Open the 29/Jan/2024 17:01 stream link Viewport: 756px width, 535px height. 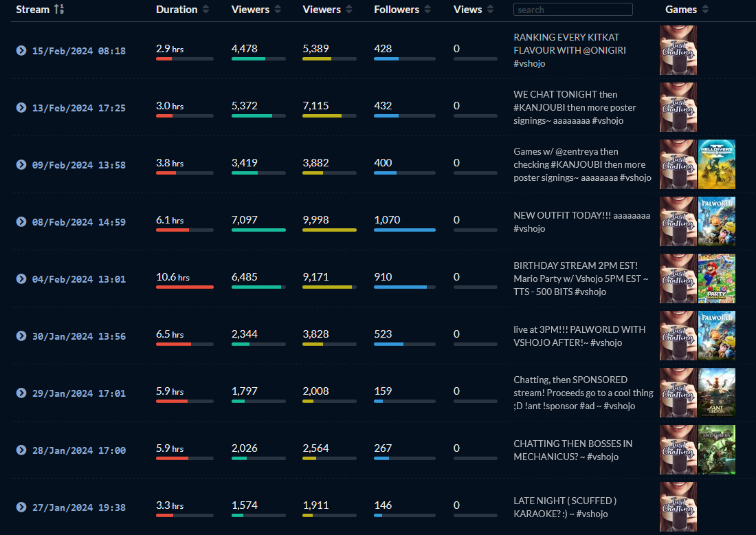(x=78, y=393)
